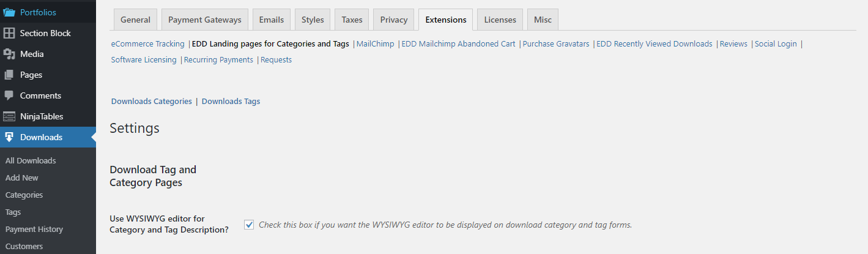The width and height of the screenshot is (868, 254).
Task: Click the Media library icon
Action: 9,54
